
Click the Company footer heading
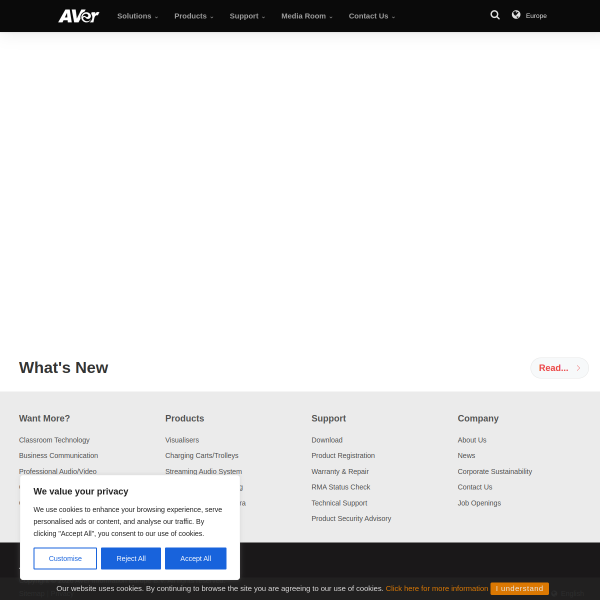pyautogui.click(x=478, y=418)
